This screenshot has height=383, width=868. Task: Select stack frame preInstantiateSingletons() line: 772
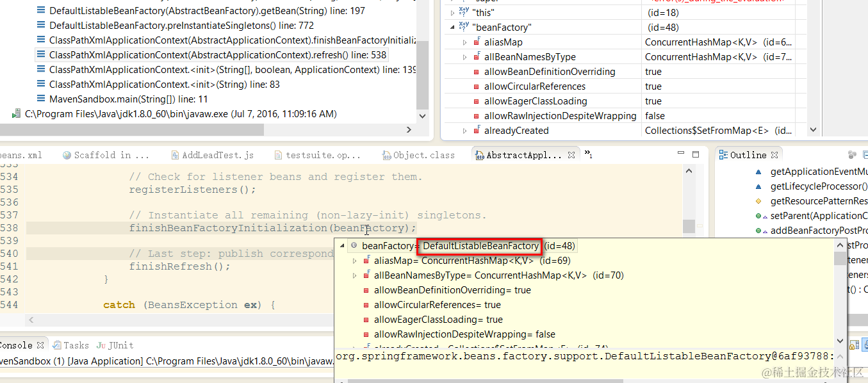point(181,26)
